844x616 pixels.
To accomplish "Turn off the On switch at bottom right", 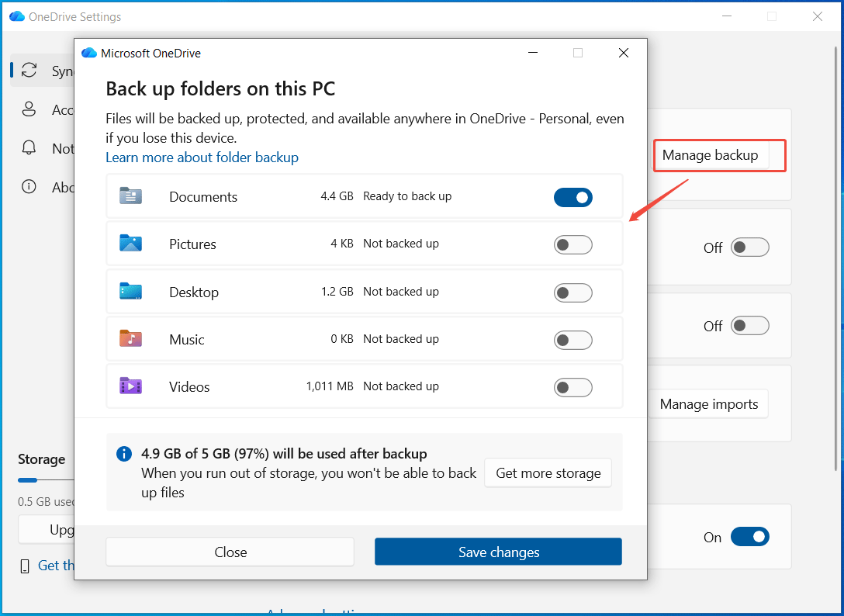I will click(x=750, y=536).
